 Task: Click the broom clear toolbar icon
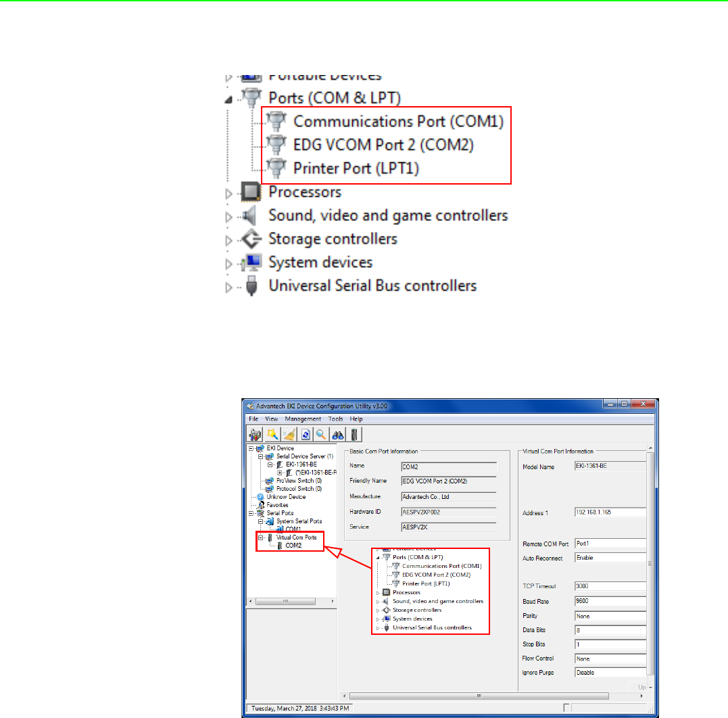(x=289, y=435)
